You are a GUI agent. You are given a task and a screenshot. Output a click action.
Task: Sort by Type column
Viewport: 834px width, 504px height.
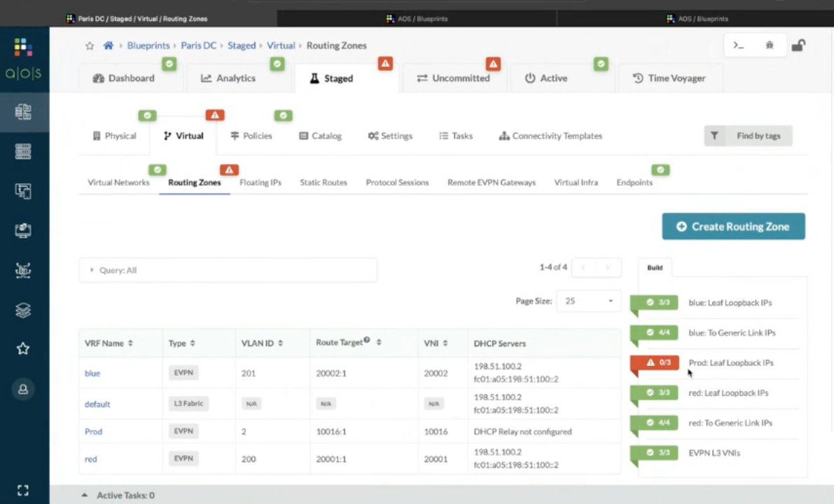click(193, 343)
